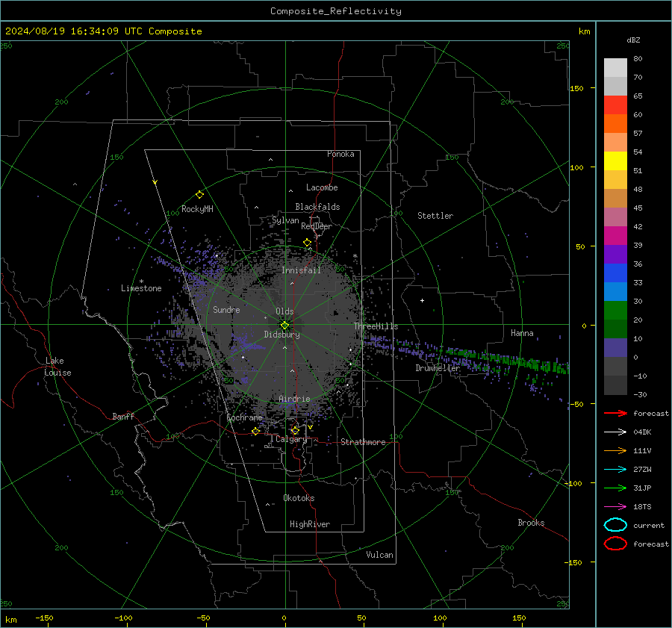Select the HighRiver label
This screenshot has height=628, width=672.
310,524
